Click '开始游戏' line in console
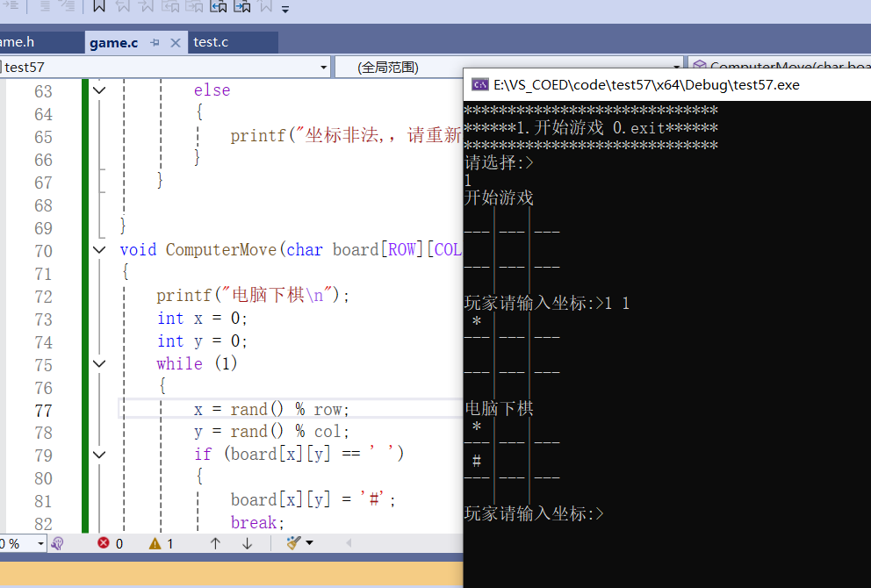Image resolution: width=871 pixels, height=588 pixels. click(499, 197)
